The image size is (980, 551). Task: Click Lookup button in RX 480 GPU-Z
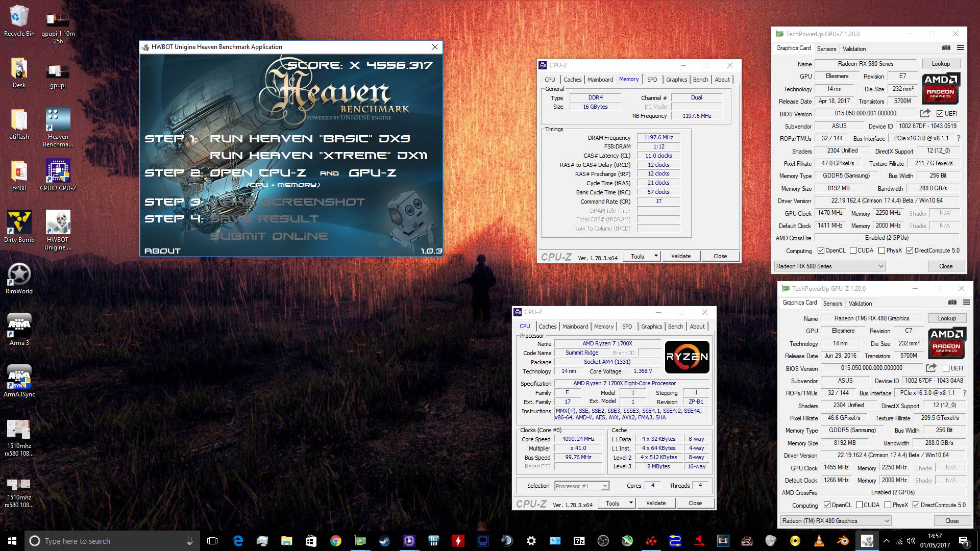(947, 318)
